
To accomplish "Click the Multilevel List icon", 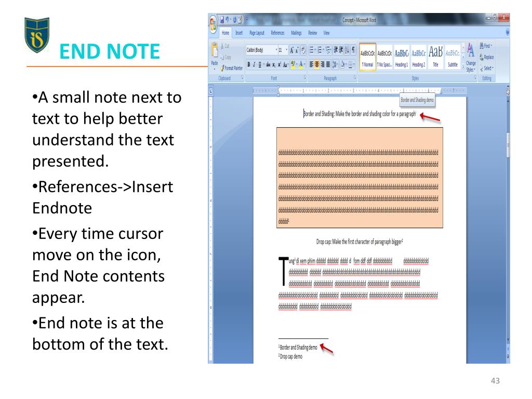I will click(x=328, y=50).
